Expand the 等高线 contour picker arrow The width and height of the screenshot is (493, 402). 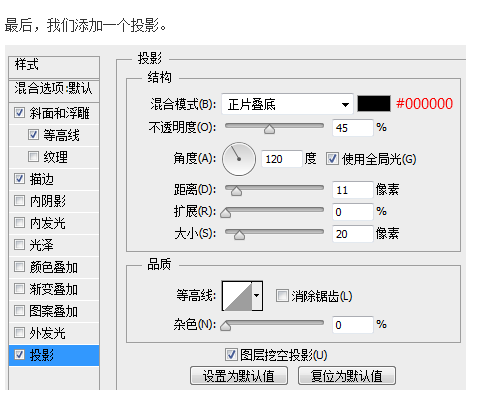tap(257, 296)
